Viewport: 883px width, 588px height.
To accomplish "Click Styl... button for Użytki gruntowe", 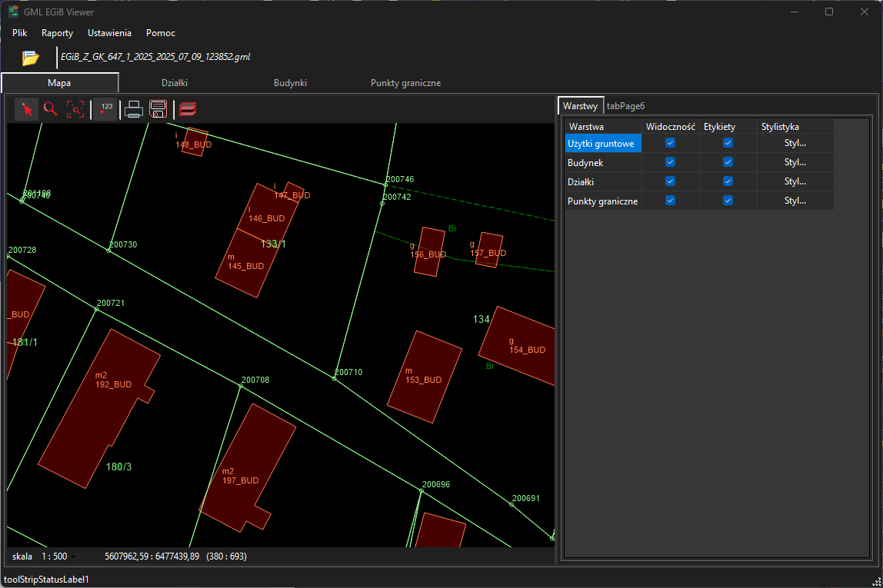I will [x=795, y=143].
